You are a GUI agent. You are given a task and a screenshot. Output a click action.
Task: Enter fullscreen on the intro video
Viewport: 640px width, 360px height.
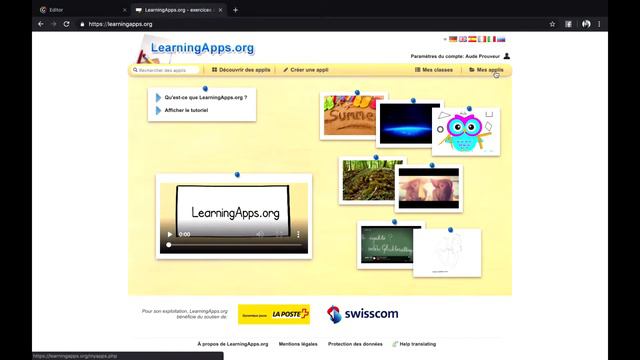click(279, 234)
